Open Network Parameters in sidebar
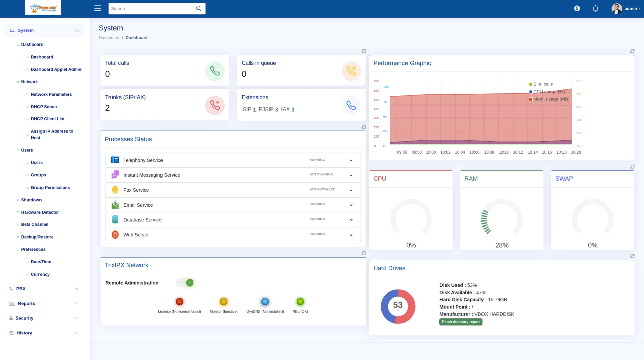 pyautogui.click(x=51, y=94)
